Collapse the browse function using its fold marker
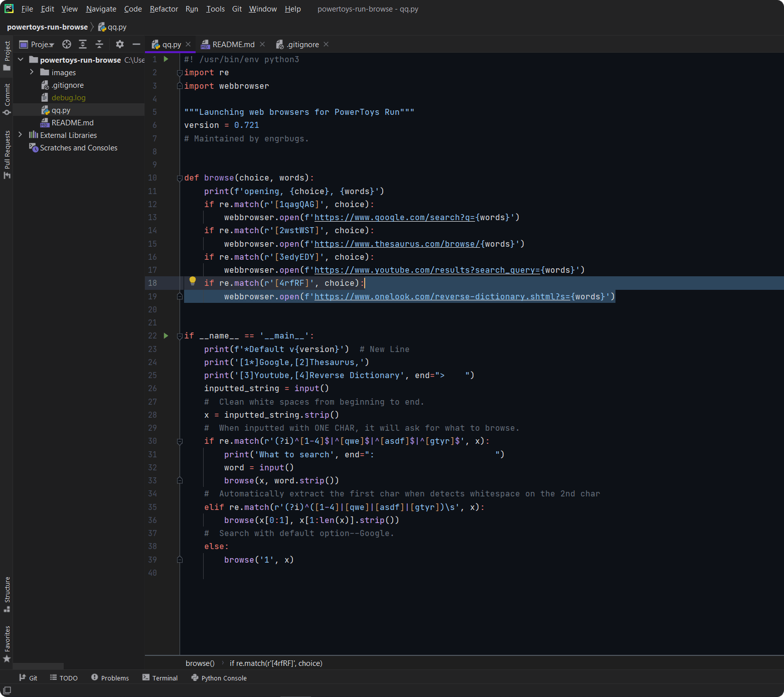This screenshot has width=784, height=697. tap(180, 178)
